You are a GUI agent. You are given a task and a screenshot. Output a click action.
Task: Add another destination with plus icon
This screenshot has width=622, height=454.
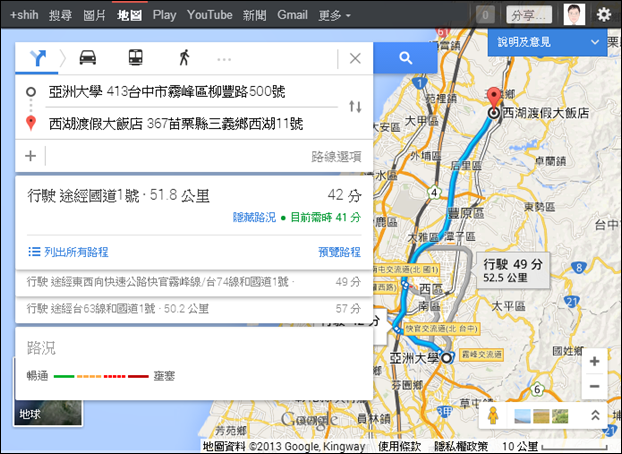tap(31, 156)
